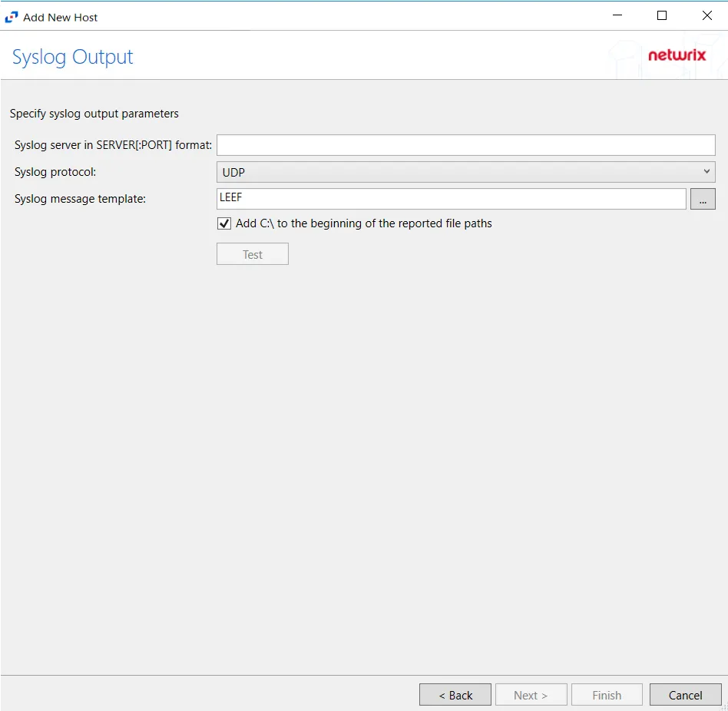Click the Finish button
The width and height of the screenshot is (728, 711).
pyautogui.click(x=607, y=695)
